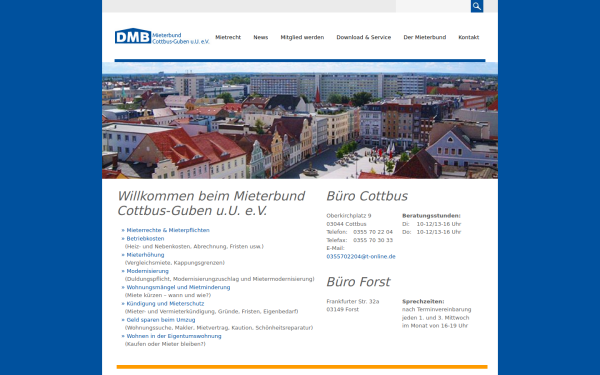Viewport: 600px width, 375px height.
Task: Open Wohnen in der Eigentumswohnung link
Action: [x=174, y=336]
